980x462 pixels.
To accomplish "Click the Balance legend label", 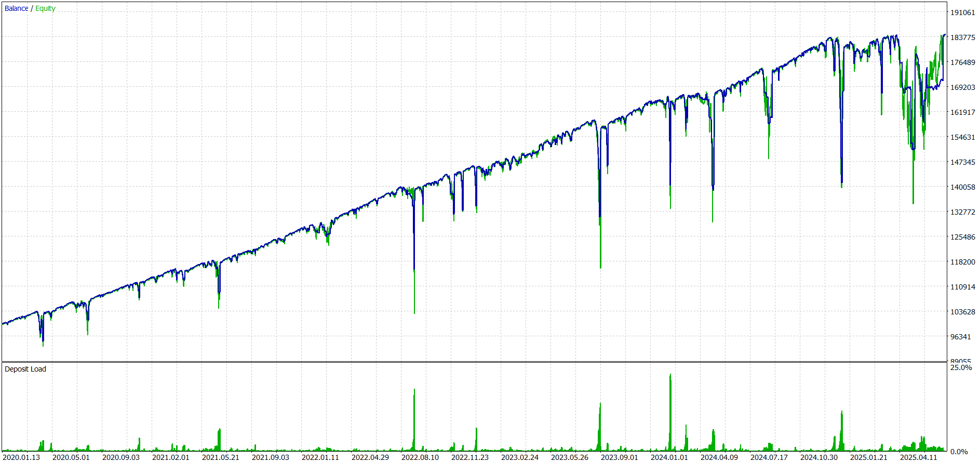I will (17, 8).
